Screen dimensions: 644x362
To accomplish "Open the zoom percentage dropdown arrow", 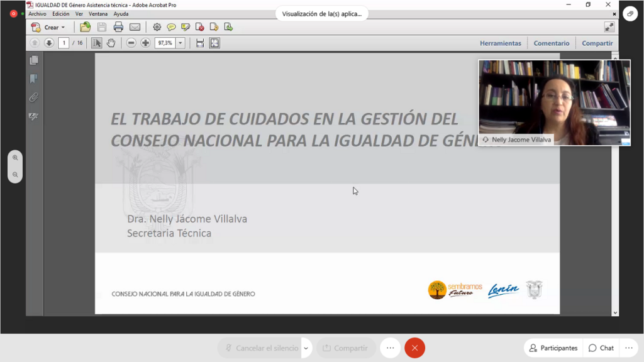I will coord(180,43).
